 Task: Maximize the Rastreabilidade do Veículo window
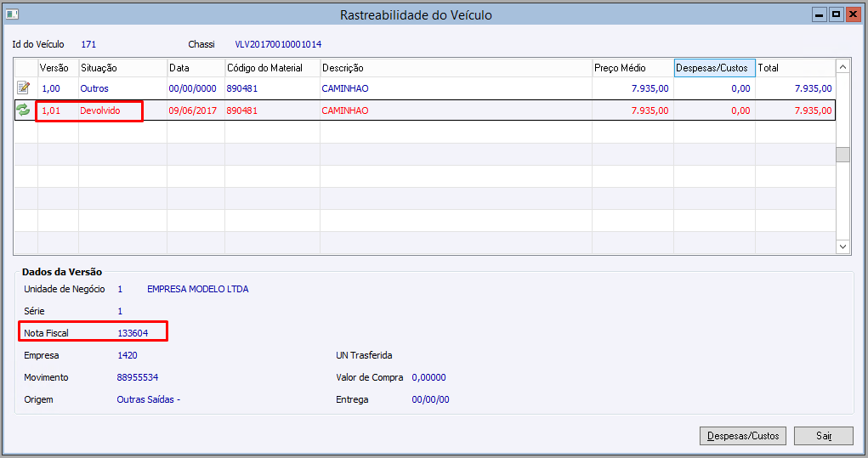coord(837,14)
